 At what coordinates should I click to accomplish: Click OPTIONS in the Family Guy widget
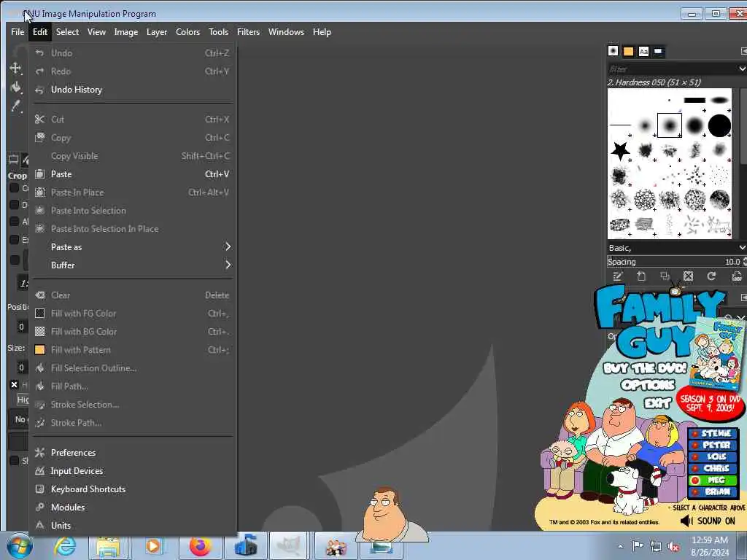click(x=648, y=385)
